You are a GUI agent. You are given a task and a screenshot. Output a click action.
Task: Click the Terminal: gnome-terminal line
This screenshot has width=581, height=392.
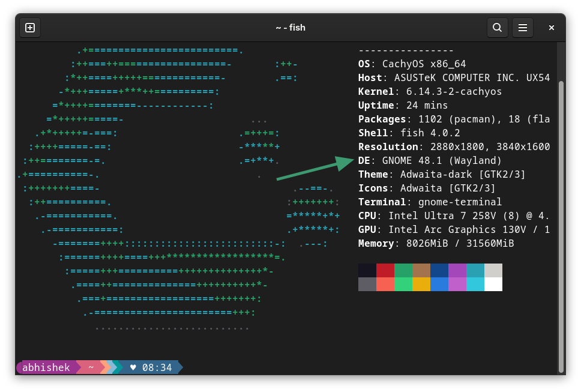430,202
